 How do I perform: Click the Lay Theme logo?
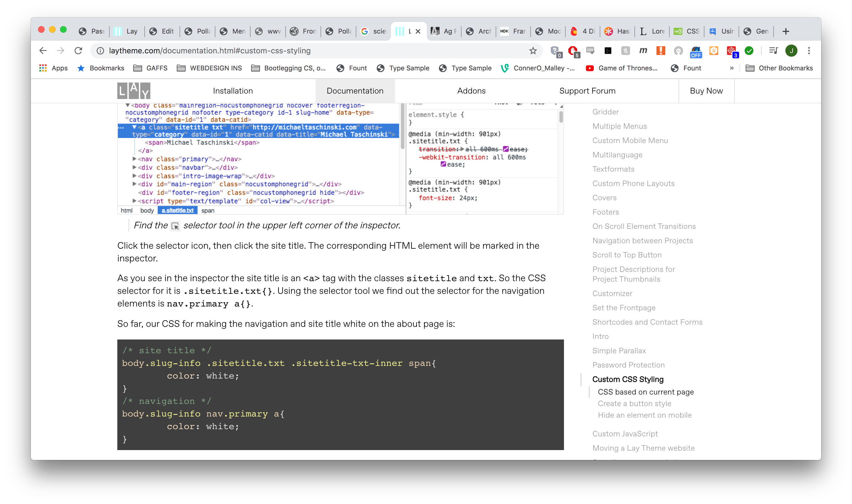[x=134, y=91]
